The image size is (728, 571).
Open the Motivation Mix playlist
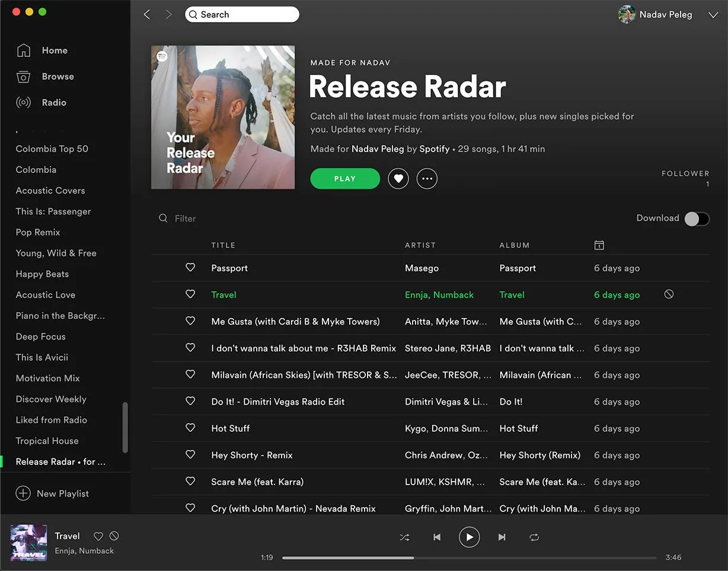(x=47, y=378)
